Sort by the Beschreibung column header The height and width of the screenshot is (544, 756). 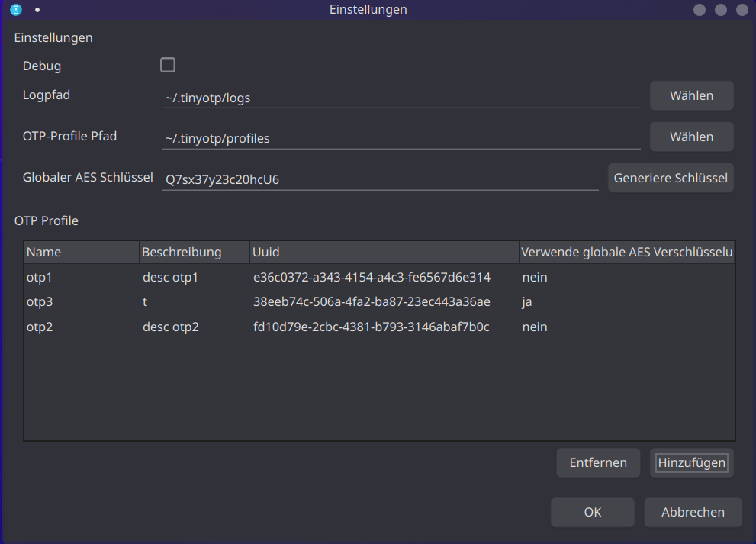pyautogui.click(x=195, y=253)
